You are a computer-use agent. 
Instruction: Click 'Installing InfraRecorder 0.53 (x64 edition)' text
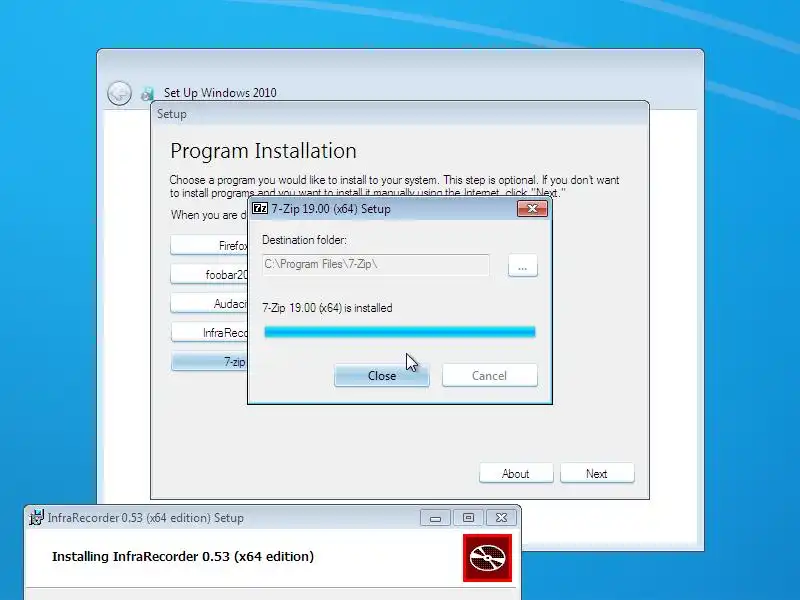coord(183,556)
